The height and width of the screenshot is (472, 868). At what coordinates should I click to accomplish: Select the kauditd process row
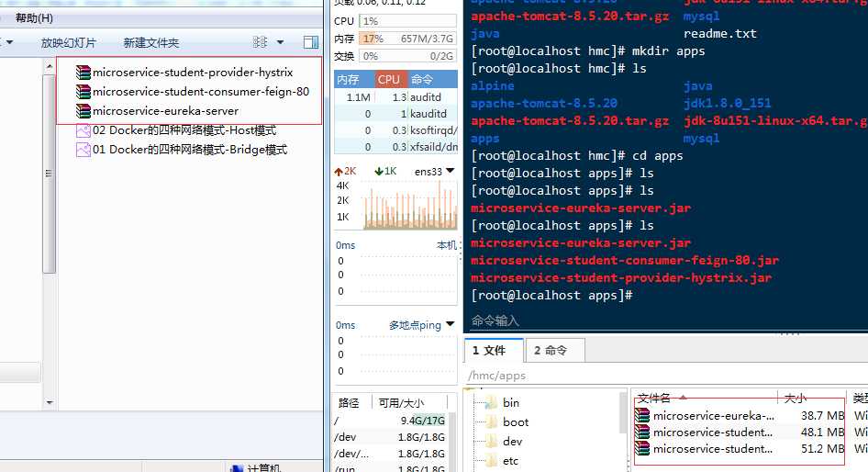click(x=395, y=114)
